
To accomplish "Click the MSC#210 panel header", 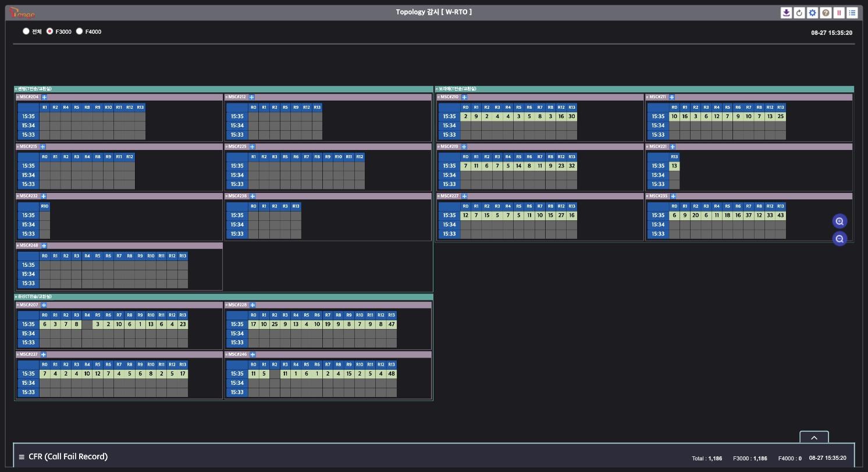I will click(540, 97).
